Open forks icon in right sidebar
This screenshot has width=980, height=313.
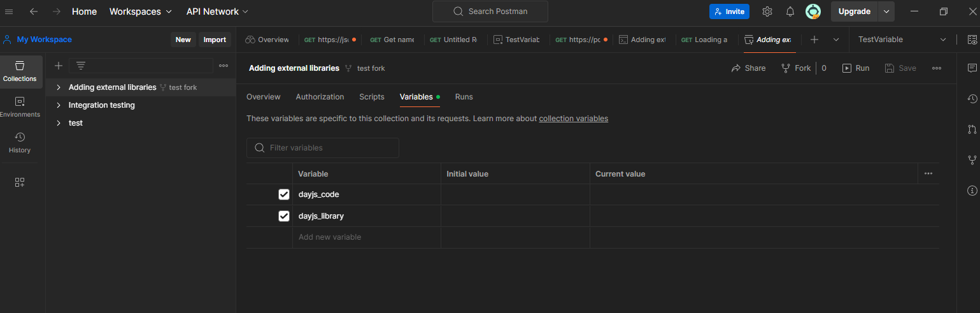pos(972,160)
